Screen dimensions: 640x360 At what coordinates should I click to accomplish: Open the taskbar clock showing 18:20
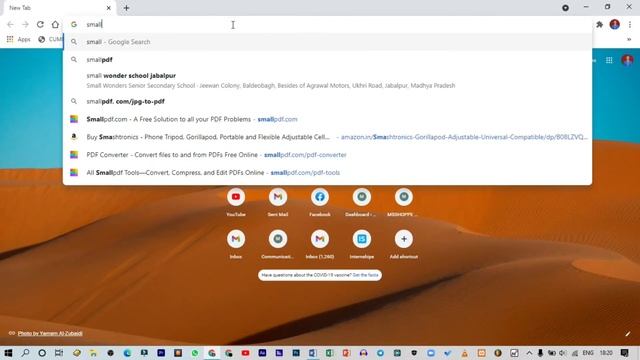[x=606, y=353]
